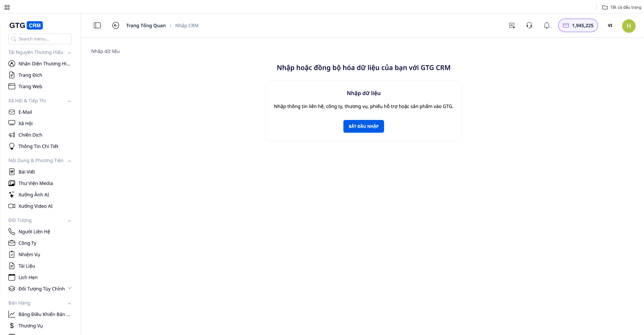This screenshot has width=644, height=335.
Task: Open the apps grid icon
Action: 7,7
